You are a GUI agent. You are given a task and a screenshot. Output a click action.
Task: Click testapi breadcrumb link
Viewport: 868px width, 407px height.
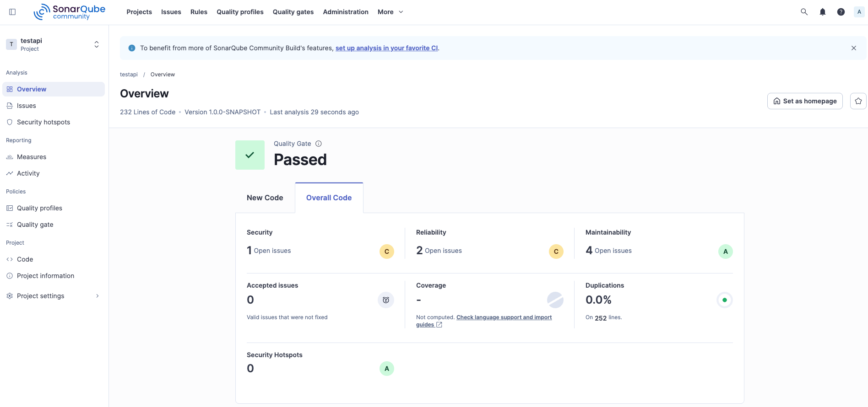point(129,75)
